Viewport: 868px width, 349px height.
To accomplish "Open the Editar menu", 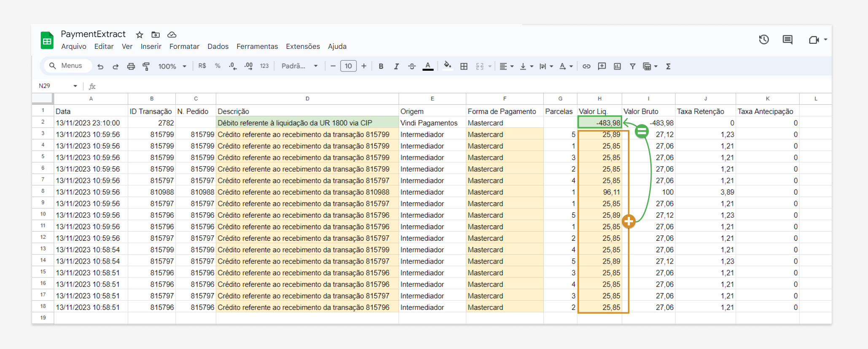I will (x=104, y=46).
